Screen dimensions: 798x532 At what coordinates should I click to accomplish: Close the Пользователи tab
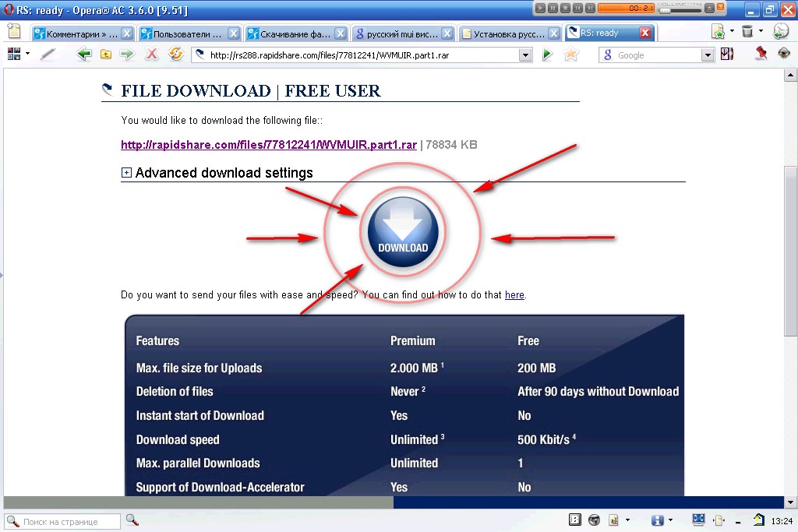pyautogui.click(x=234, y=34)
